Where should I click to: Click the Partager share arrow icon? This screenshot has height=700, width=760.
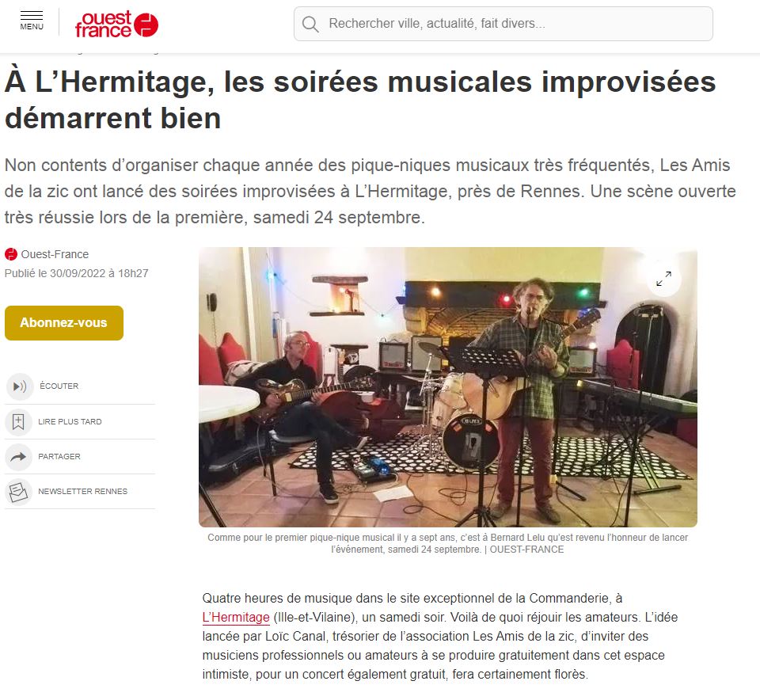tap(18, 457)
